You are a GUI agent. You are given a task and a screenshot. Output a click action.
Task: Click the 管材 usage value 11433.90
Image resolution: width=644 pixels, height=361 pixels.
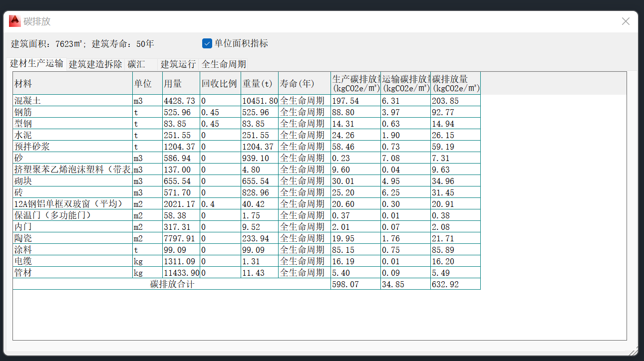181,273
